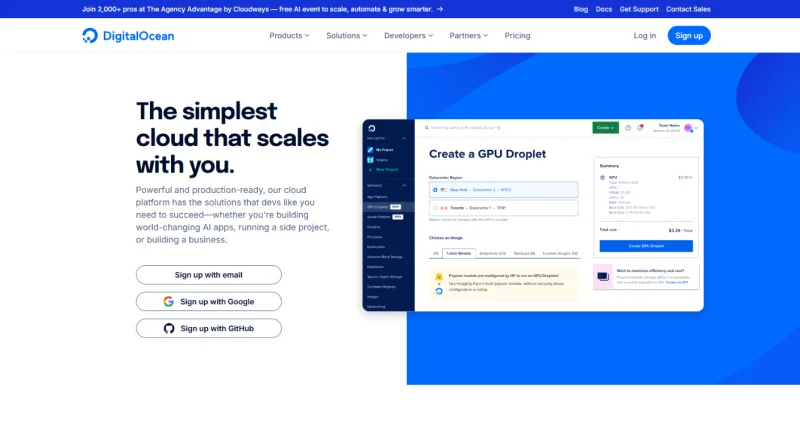Expand the Products menu

tap(289, 36)
